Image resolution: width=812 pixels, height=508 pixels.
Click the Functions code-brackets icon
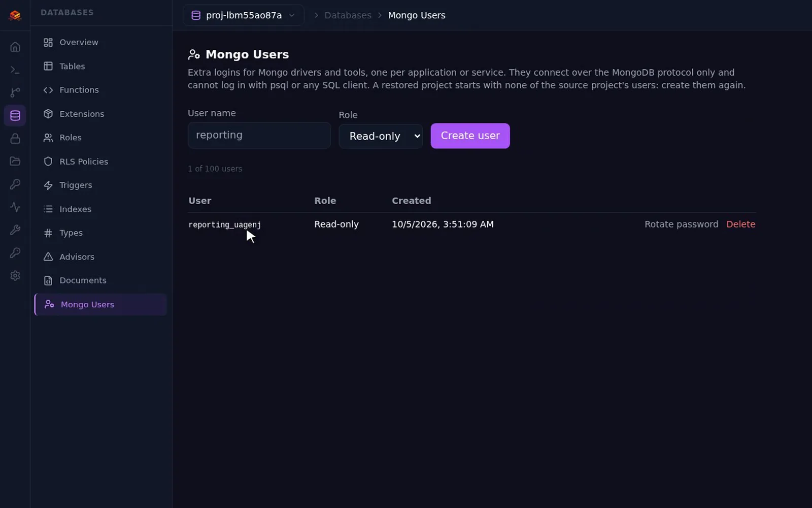pos(48,90)
